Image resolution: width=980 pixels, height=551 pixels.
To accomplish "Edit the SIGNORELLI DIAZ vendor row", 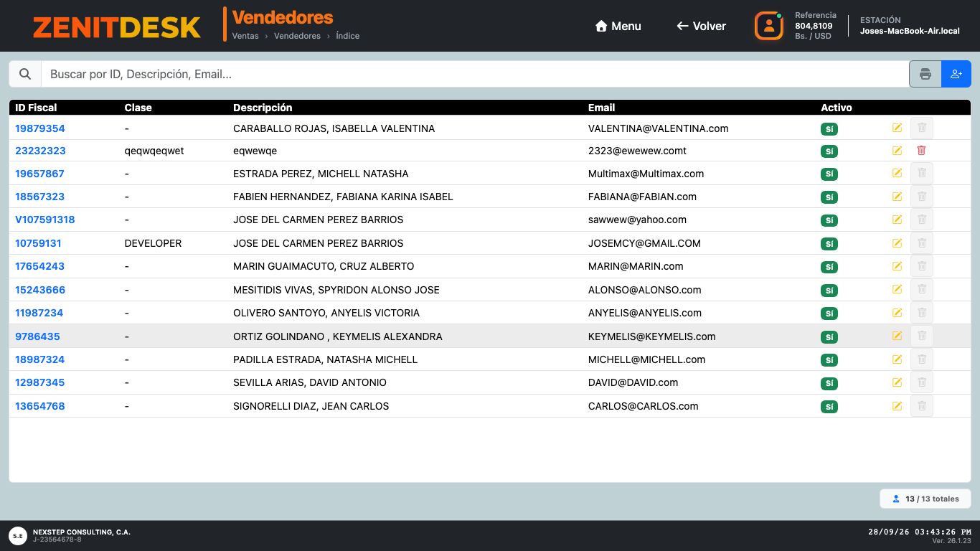I will (x=897, y=406).
